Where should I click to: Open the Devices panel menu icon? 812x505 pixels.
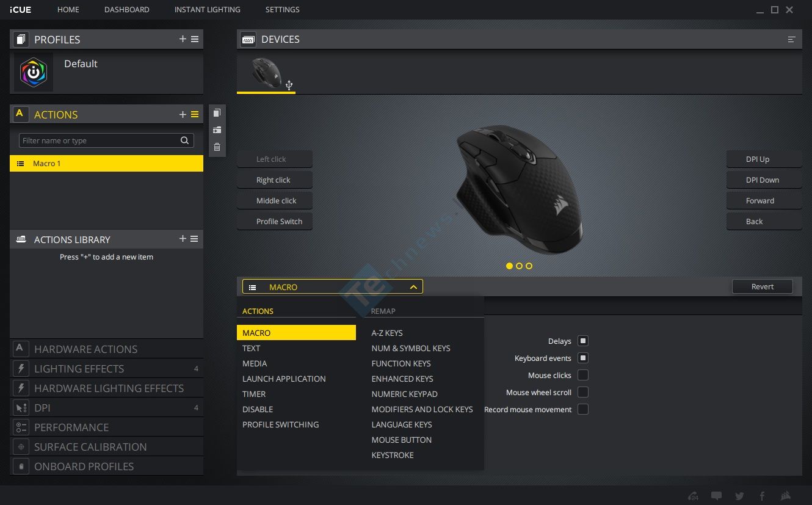(791, 39)
